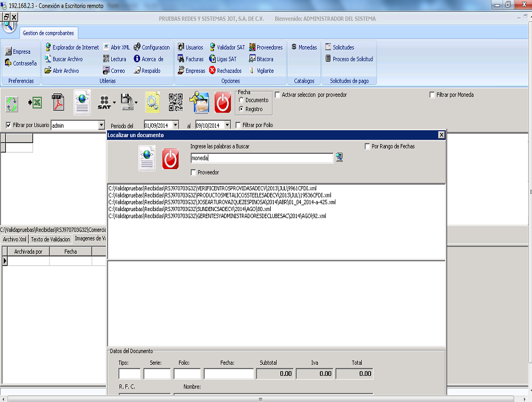Image resolution: width=532 pixels, height=402 pixels.
Task: Click the export to Excel icon
Action: click(35, 103)
